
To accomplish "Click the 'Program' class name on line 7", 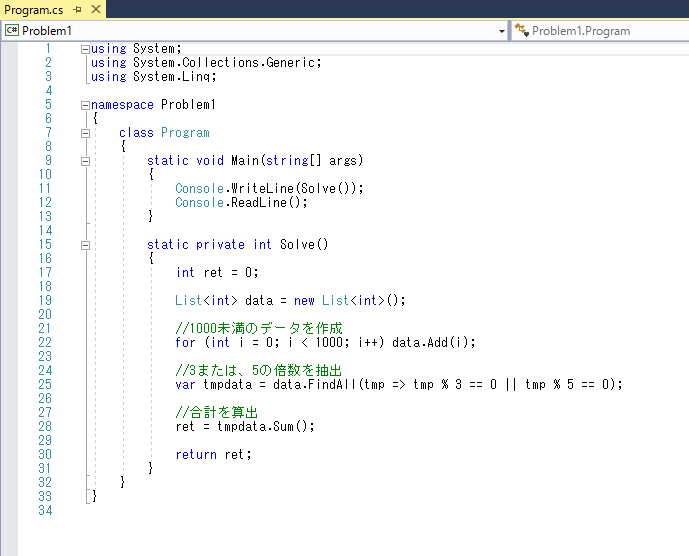I will 185,133.
